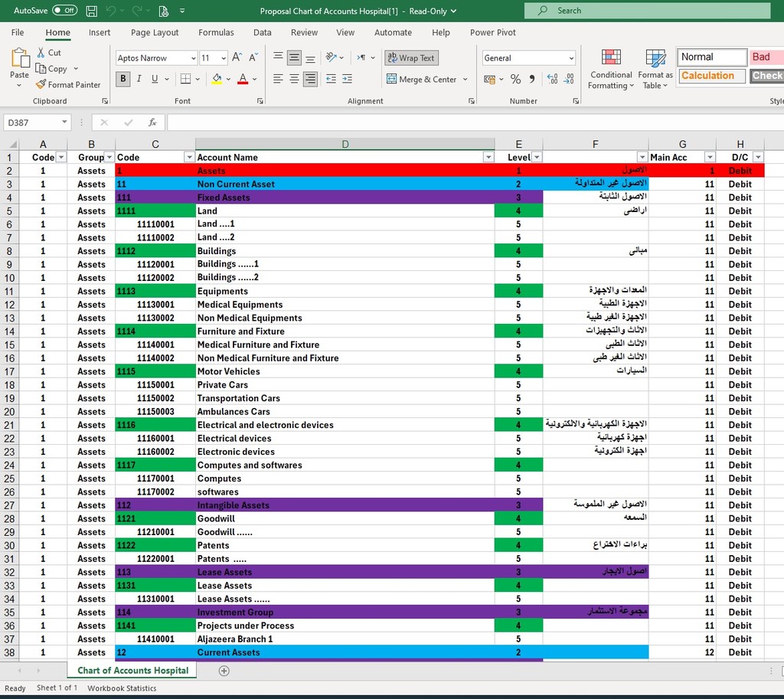
Task: Select the Format Painter brush
Action: pos(41,84)
